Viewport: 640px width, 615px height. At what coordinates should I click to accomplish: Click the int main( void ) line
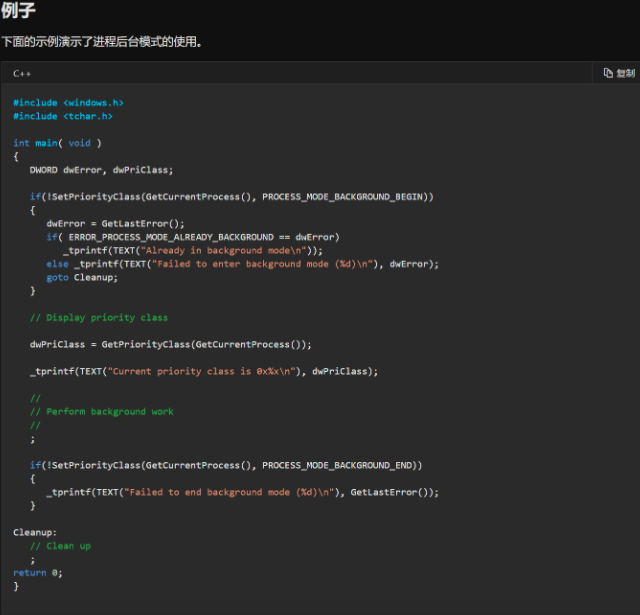point(57,143)
